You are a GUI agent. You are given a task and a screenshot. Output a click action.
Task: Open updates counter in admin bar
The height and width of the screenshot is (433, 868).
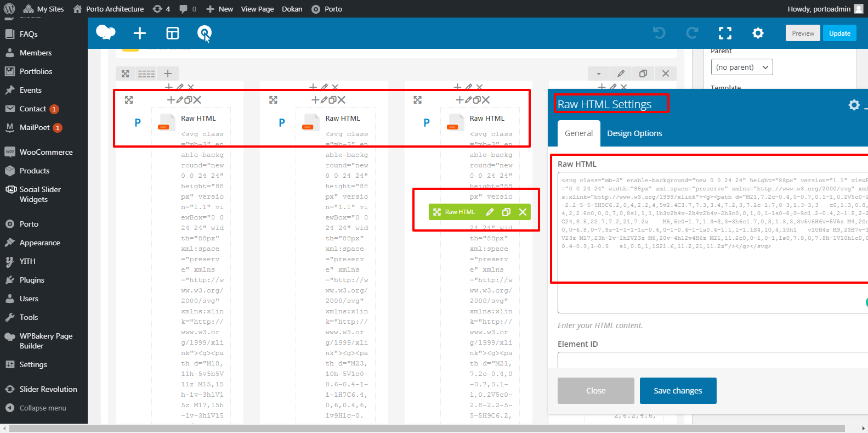click(161, 9)
